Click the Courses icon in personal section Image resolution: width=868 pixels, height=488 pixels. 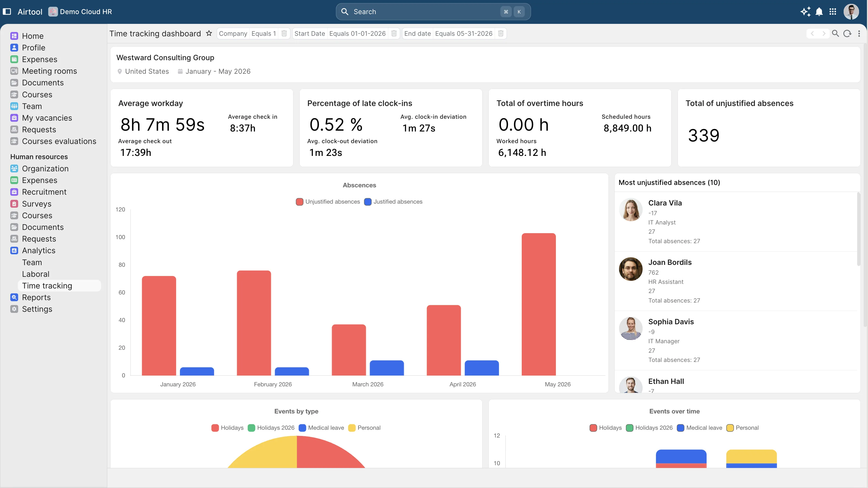14,94
